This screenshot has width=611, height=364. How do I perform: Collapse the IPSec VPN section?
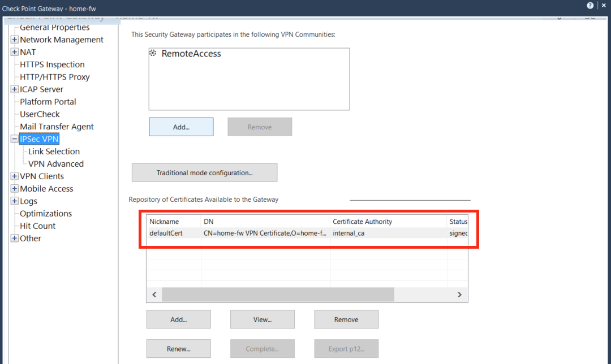14,138
